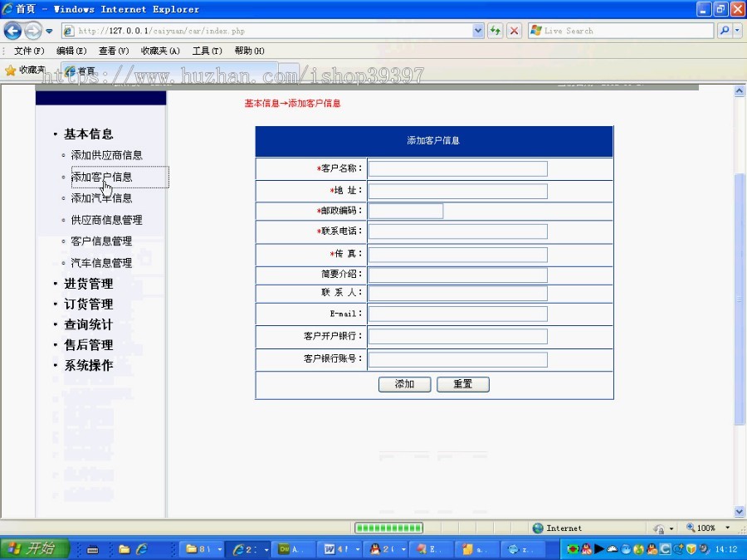Image resolution: width=747 pixels, height=560 pixels.
Task: Switch to the QQ penguin taskbar item
Action: pyautogui.click(x=388, y=549)
